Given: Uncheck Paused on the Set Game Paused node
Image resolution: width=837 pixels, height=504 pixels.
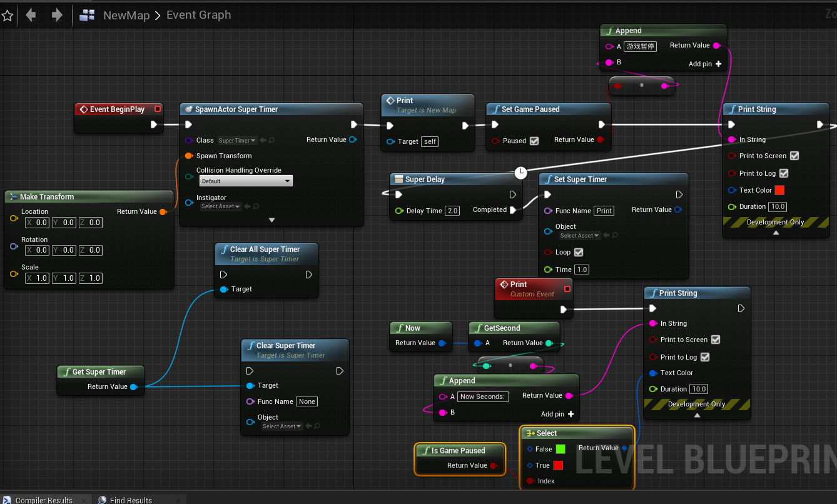Looking at the screenshot, I should click(x=534, y=141).
